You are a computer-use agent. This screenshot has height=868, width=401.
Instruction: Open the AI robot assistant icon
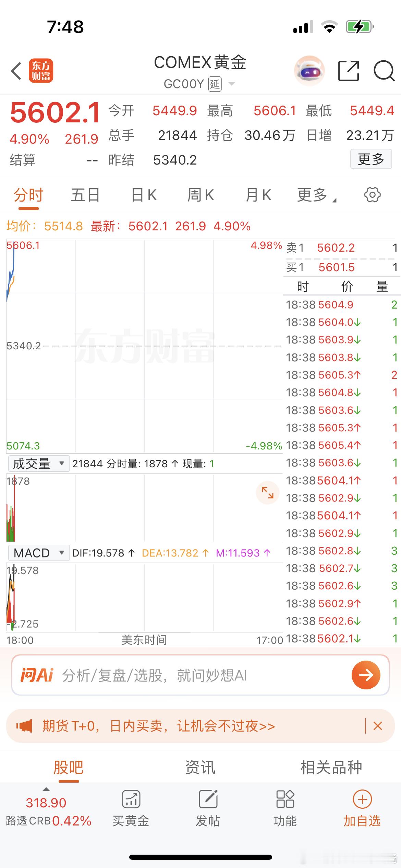(309, 71)
